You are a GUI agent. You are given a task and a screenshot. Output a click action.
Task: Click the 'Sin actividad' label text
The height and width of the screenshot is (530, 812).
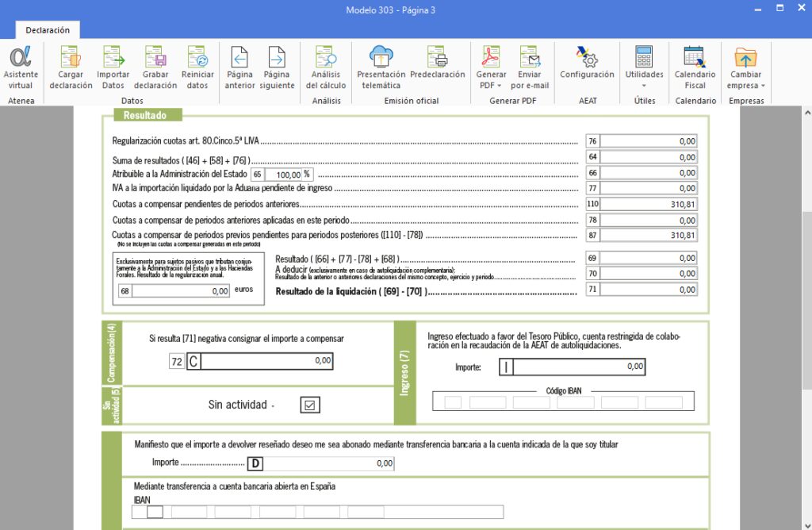[238, 405]
